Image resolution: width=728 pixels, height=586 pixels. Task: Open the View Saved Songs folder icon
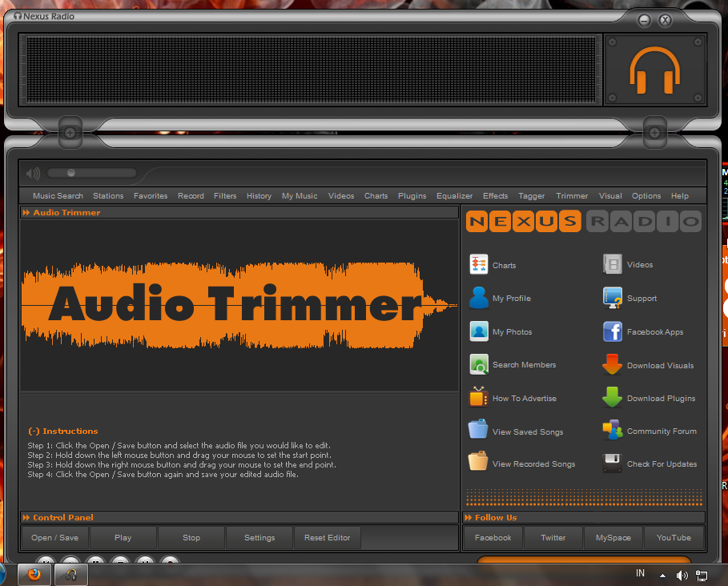(x=478, y=429)
